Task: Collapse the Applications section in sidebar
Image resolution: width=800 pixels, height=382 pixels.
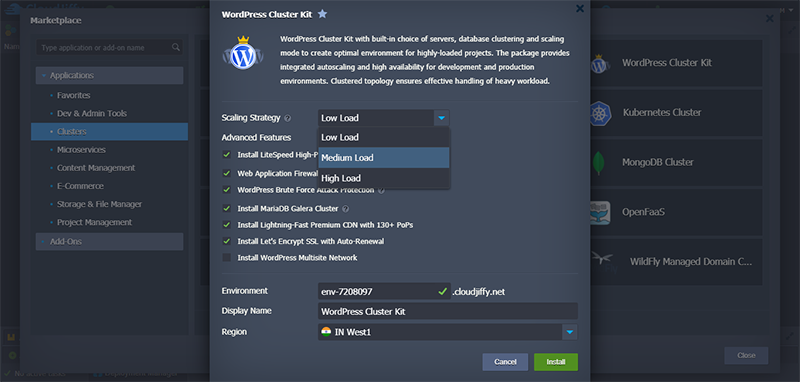Action: tap(44, 75)
